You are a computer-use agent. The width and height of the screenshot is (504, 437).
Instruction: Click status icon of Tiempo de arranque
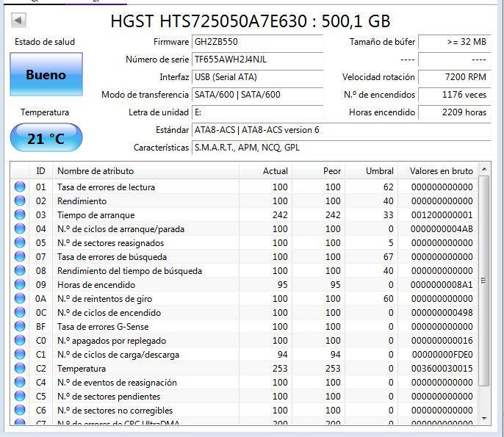[x=20, y=214]
